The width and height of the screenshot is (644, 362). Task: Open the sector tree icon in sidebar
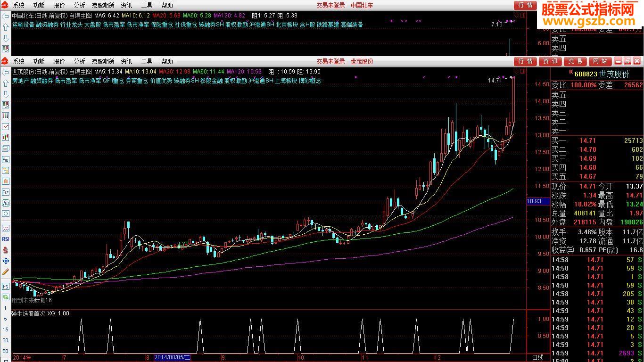point(5,171)
